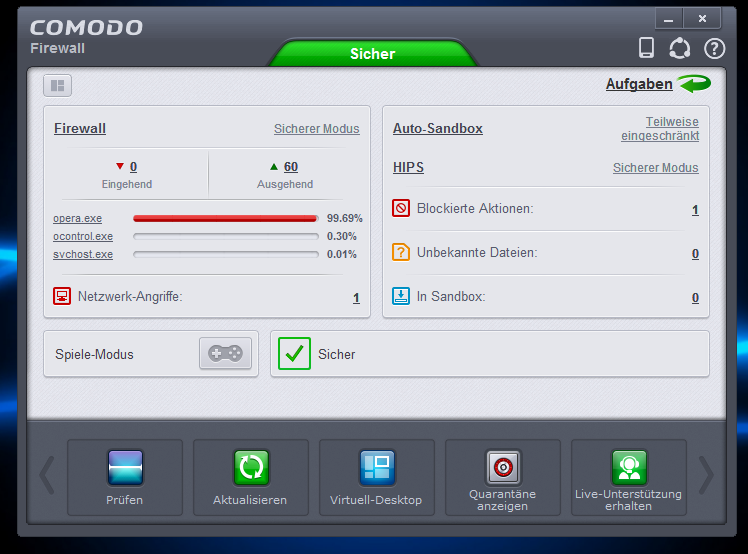Viewport: 748px width, 554px height.
Task: Click the green up-arrow outgoing indicator
Action: pyautogui.click(x=274, y=166)
